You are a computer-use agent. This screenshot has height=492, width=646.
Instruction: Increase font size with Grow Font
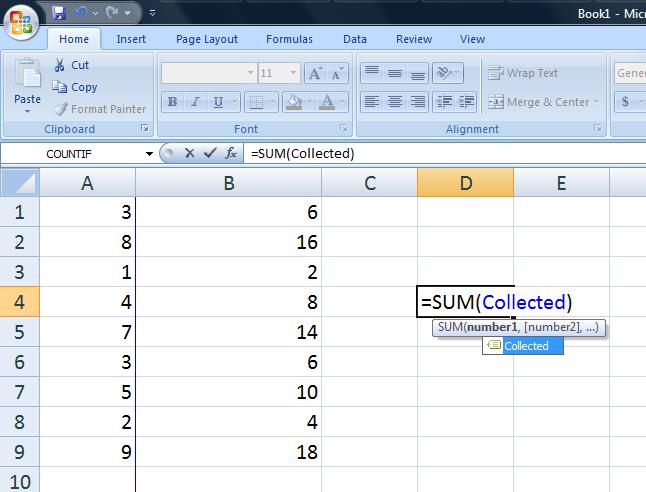coord(316,73)
